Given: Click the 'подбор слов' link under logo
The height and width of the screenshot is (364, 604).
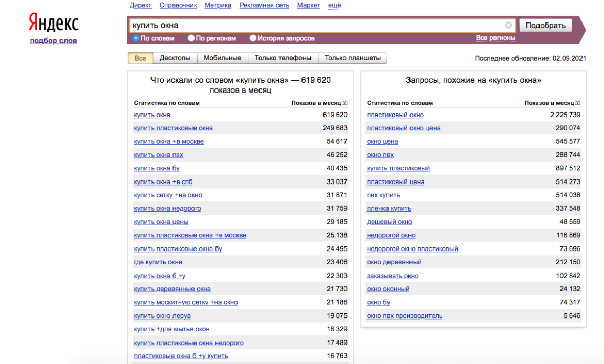Looking at the screenshot, I should (54, 41).
